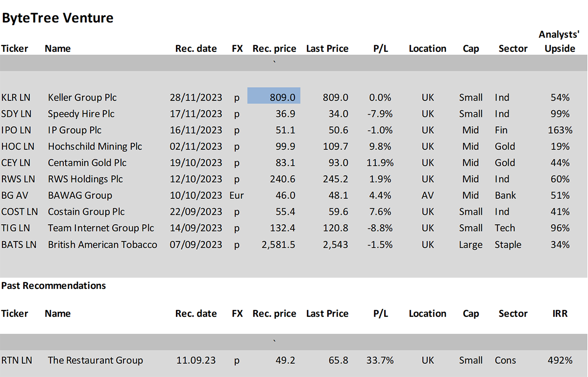Select Speedy Hire's -7.9% P/L value
This screenshot has width=588, height=377.
381,114
